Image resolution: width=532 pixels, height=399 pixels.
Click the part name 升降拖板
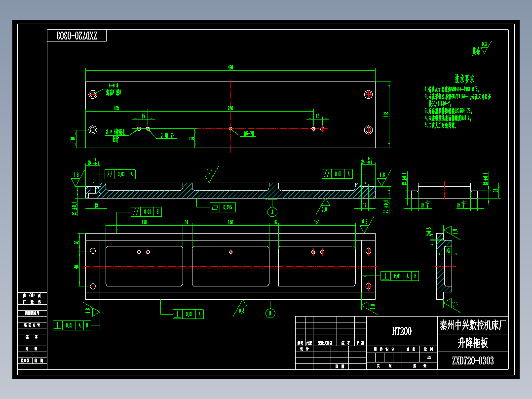point(473,343)
